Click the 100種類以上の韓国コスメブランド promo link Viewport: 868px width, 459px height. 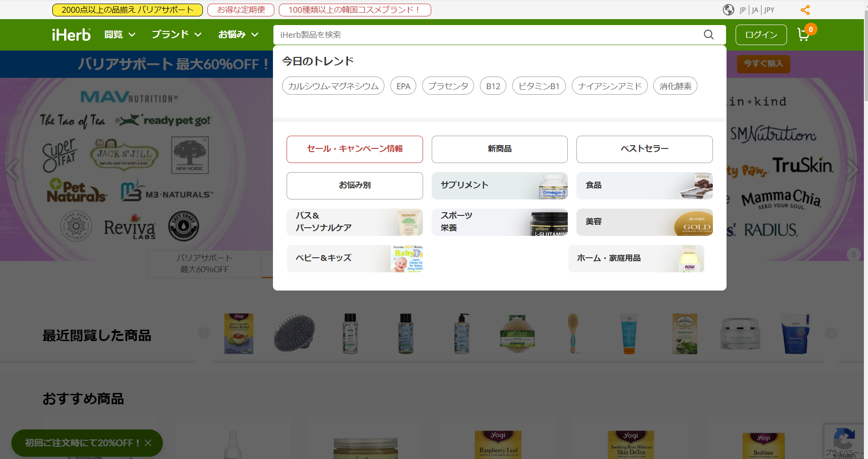[355, 10]
